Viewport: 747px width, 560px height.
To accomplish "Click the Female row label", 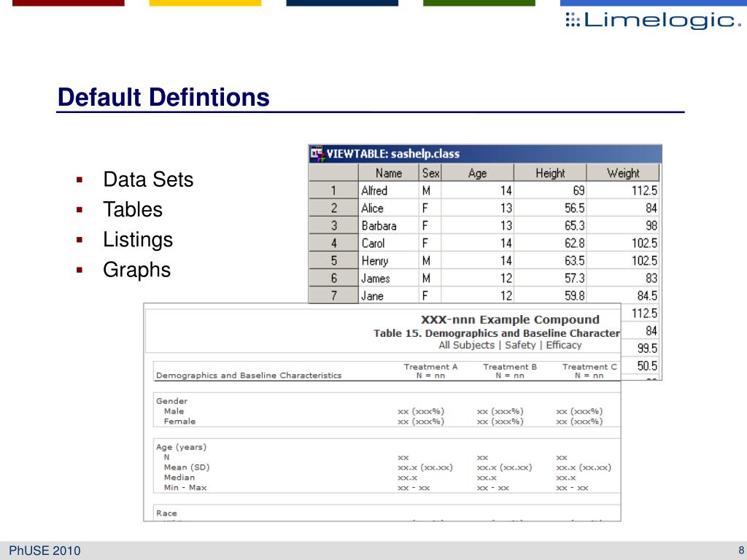I will [x=179, y=421].
